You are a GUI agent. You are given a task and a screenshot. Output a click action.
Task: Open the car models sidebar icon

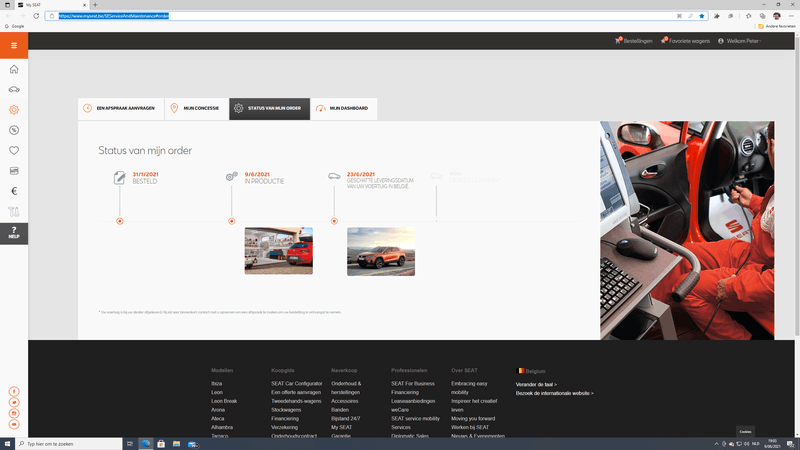(14, 89)
